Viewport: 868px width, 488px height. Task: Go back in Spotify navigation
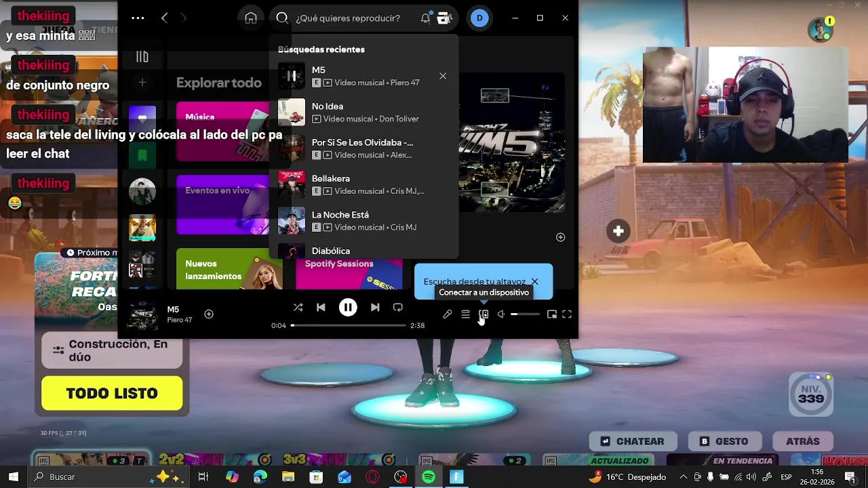pos(164,18)
